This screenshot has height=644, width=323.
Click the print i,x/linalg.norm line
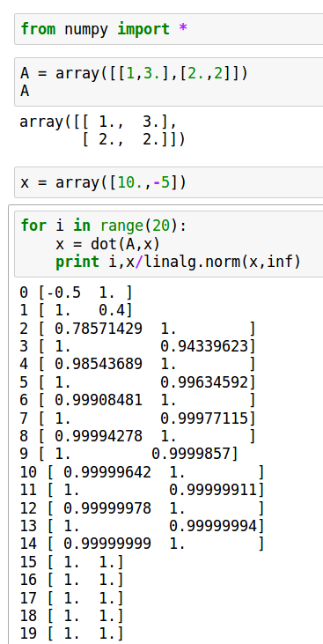[179, 262]
